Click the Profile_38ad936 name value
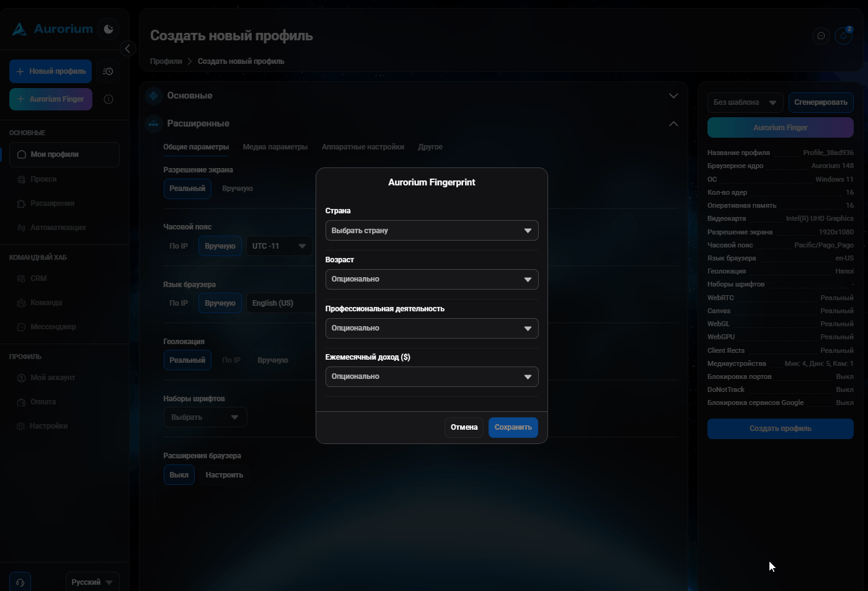Image resolution: width=868 pixels, height=591 pixels. 828,153
